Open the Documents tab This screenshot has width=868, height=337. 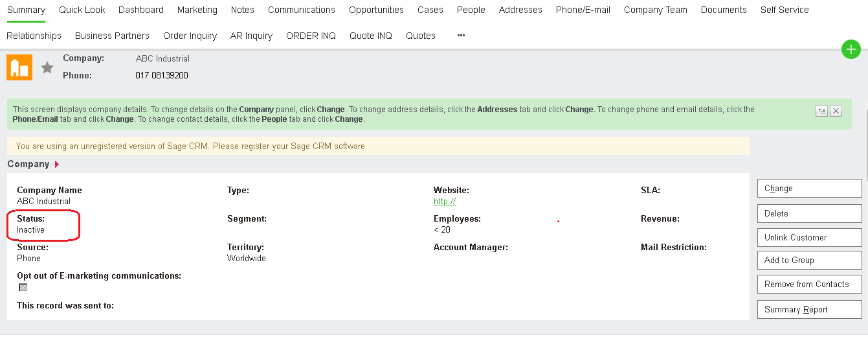tap(724, 10)
